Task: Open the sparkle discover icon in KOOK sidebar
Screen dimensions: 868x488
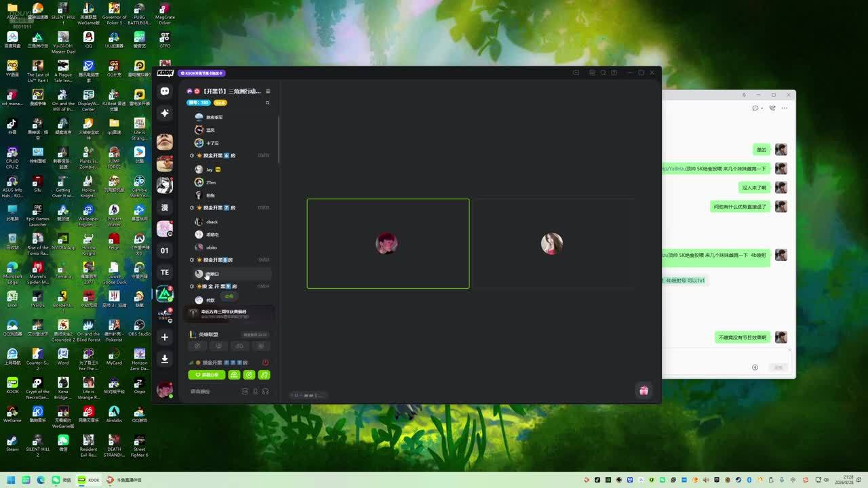Action: (165, 113)
